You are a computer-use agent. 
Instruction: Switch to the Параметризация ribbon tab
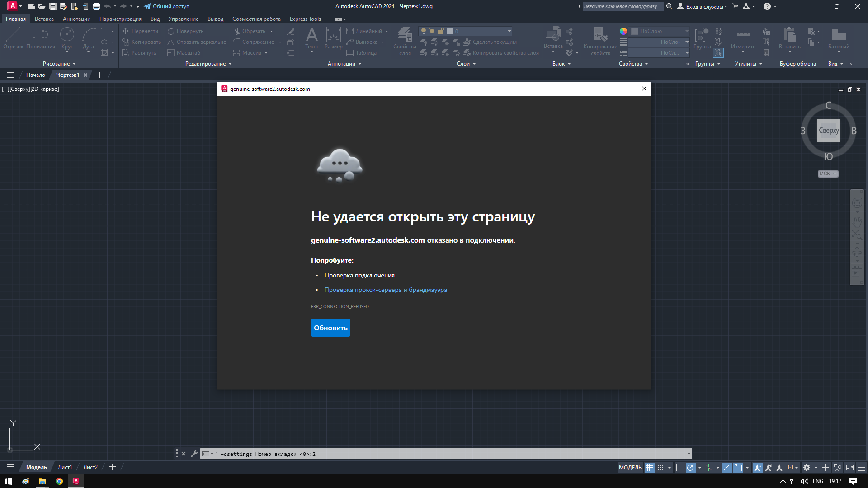(x=120, y=19)
